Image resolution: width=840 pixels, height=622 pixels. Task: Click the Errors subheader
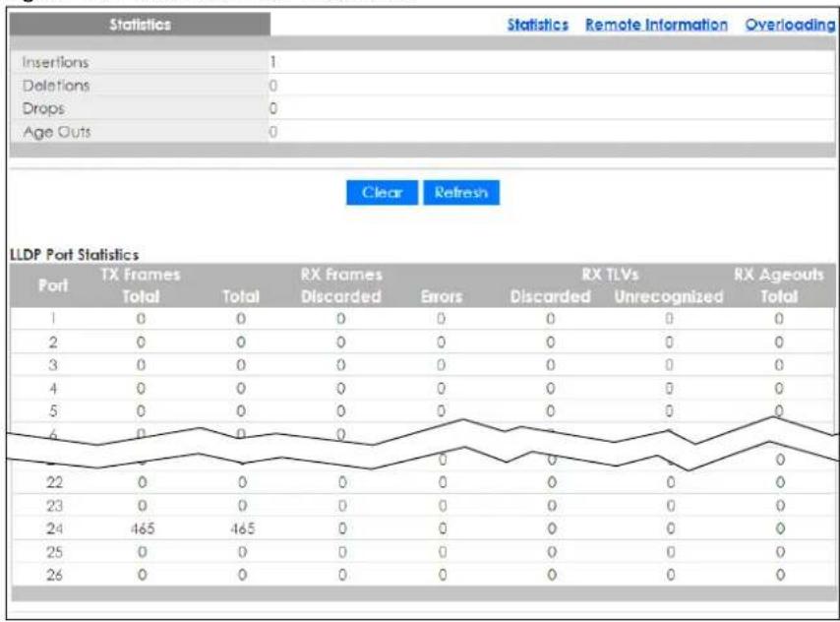click(442, 296)
